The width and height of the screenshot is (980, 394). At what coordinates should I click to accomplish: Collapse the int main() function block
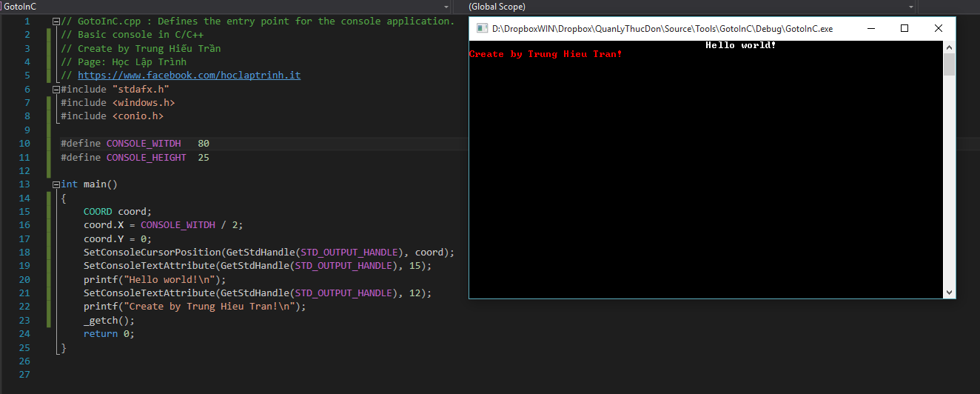point(57,184)
